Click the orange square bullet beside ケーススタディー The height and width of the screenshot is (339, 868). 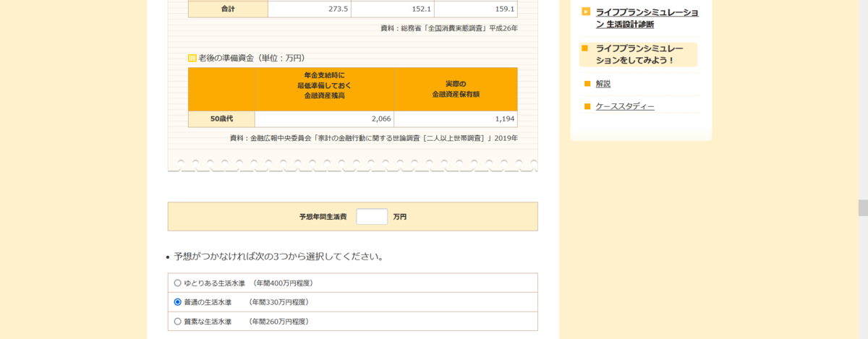(x=587, y=106)
